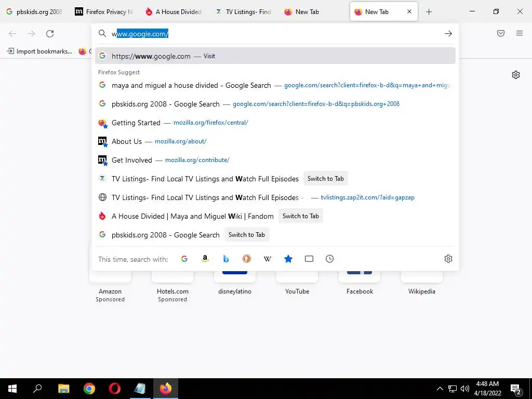
Task: Launch Google Chrome from the taskbar
Action: [89, 389]
